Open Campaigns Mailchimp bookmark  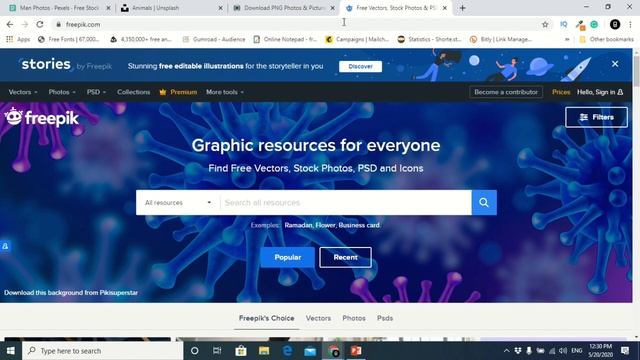[357, 39]
